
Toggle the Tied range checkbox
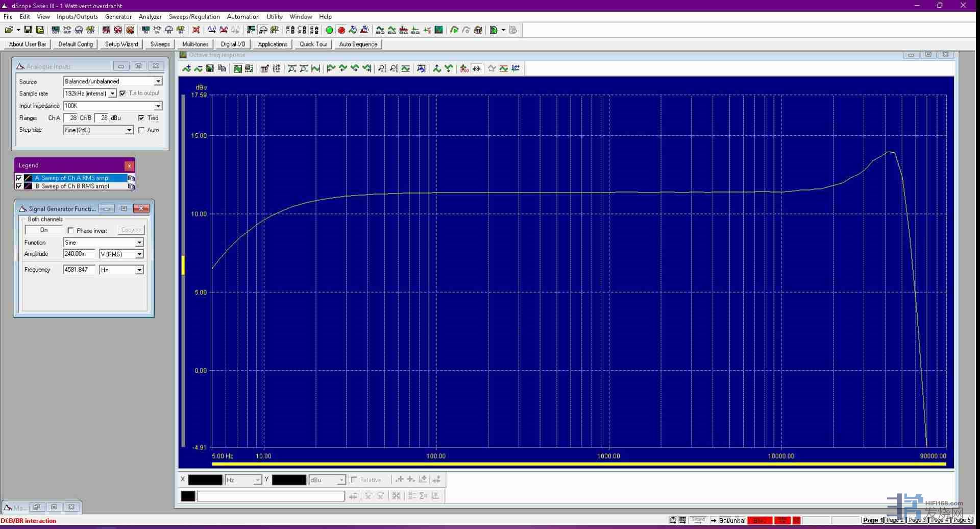141,118
